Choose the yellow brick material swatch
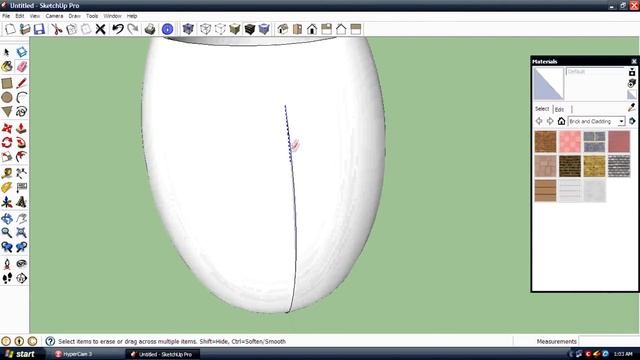The width and height of the screenshot is (640, 360). click(x=594, y=166)
